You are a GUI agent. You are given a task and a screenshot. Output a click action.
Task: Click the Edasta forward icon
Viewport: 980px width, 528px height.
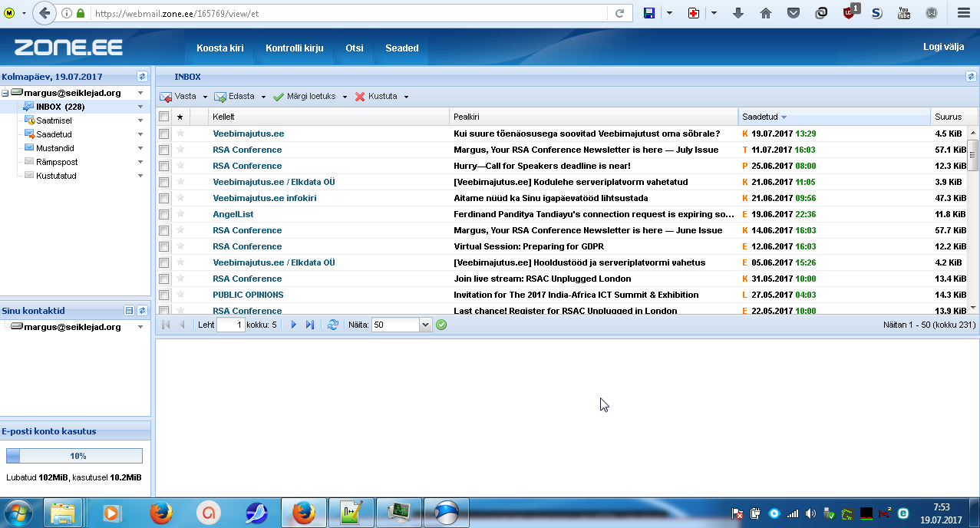point(220,97)
